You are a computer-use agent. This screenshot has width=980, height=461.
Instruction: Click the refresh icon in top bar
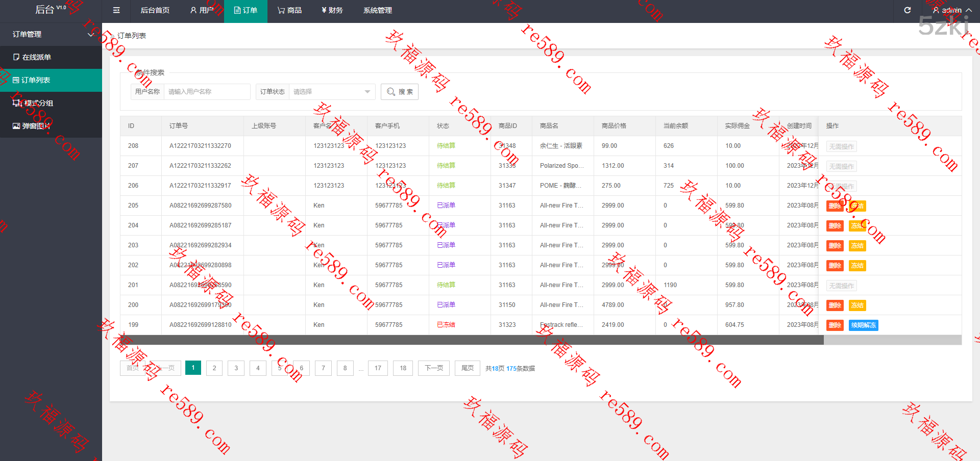pyautogui.click(x=907, y=10)
